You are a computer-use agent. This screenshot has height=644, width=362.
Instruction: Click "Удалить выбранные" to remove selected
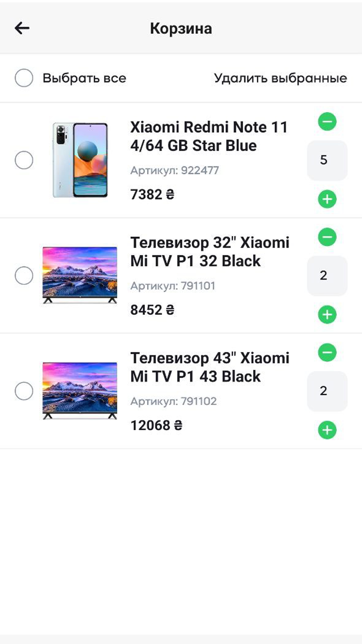tap(280, 78)
